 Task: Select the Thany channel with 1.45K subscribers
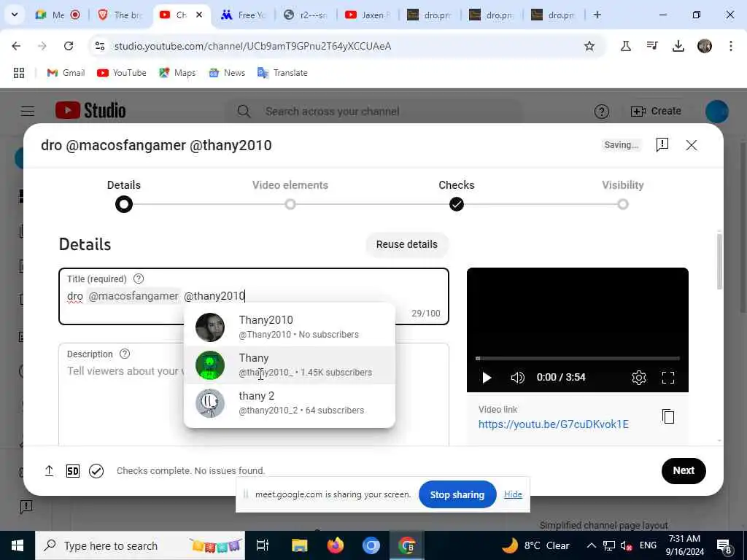point(289,365)
